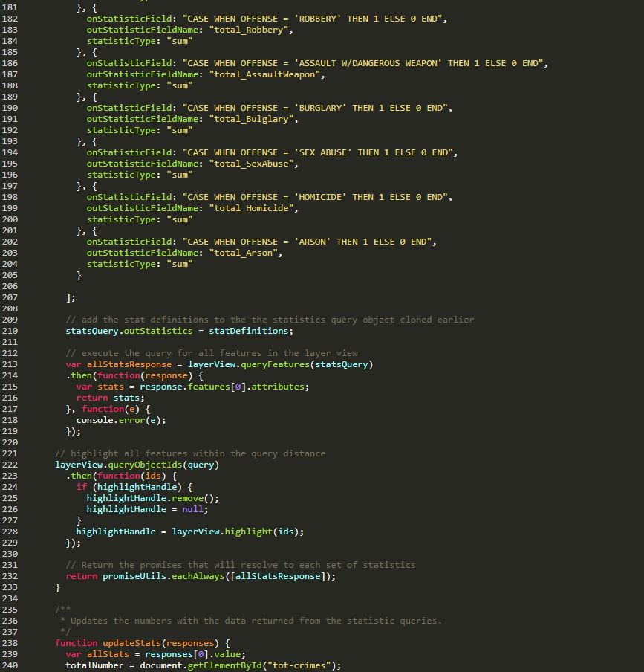
Task: Place cursor on "total_Arson" string
Action: 246,253
